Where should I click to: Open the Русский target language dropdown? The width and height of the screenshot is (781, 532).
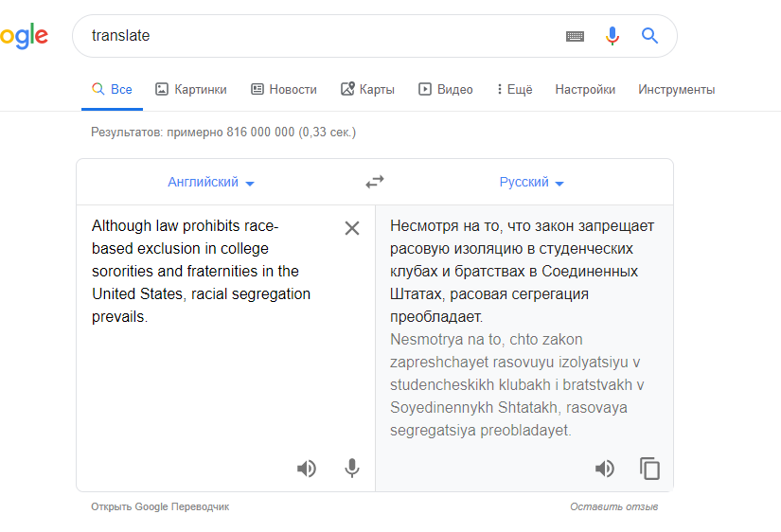[x=531, y=183]
